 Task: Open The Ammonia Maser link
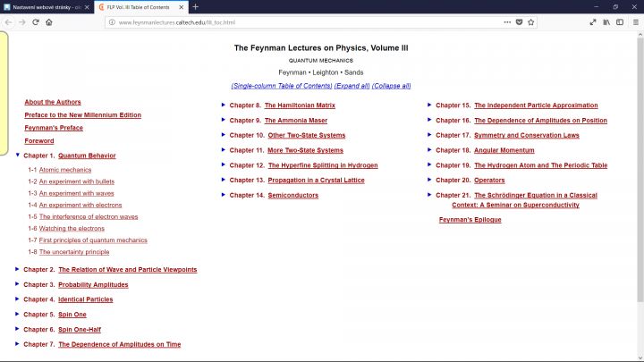296,121
